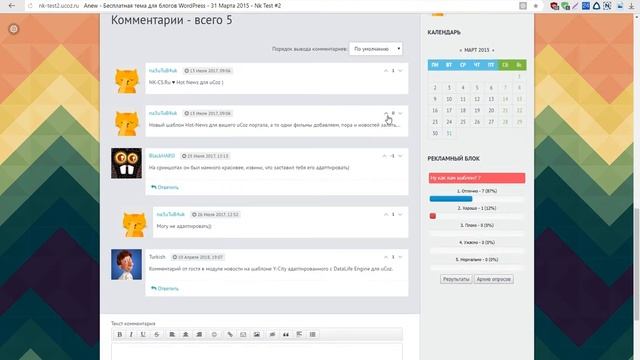Screen dimensions: 640x360
Task: Click the cat avatar on first comment
Action: point(127,80)
